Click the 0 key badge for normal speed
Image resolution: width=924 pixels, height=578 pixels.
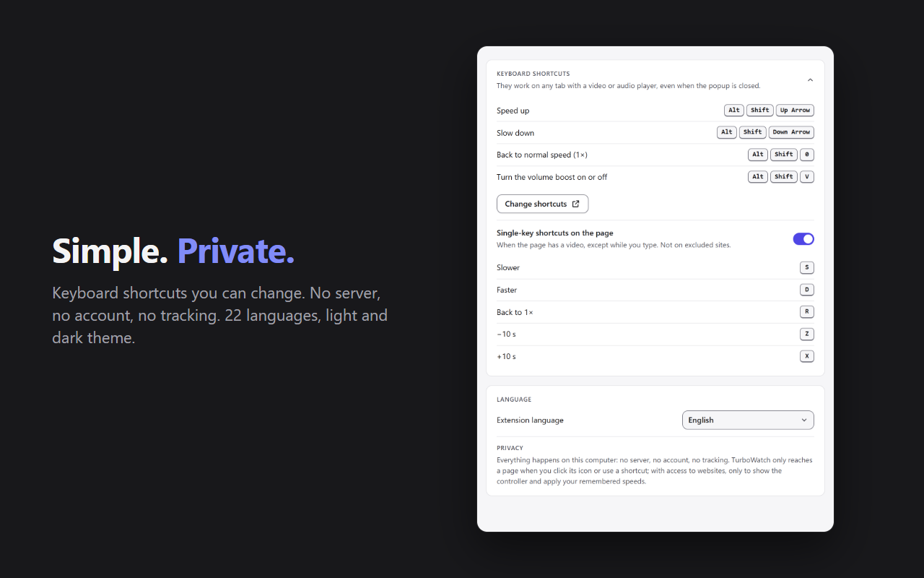(x=807, y=155)
